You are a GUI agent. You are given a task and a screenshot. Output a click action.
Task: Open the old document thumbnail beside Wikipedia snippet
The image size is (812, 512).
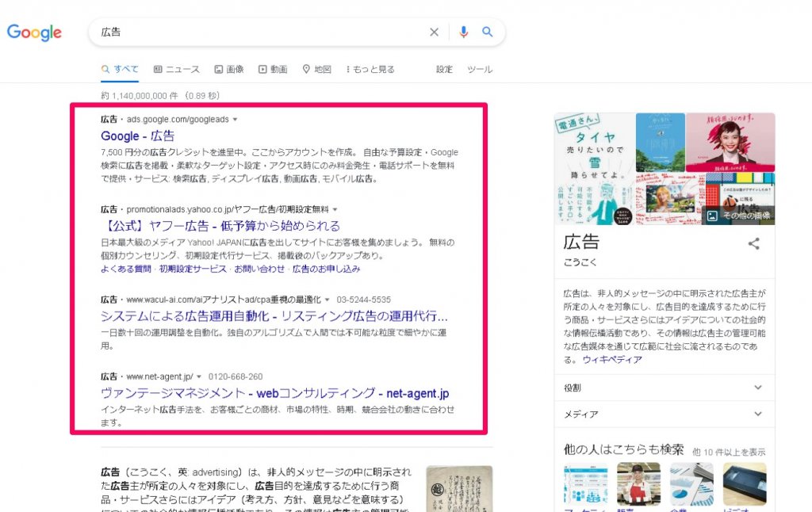click(459, 489)
